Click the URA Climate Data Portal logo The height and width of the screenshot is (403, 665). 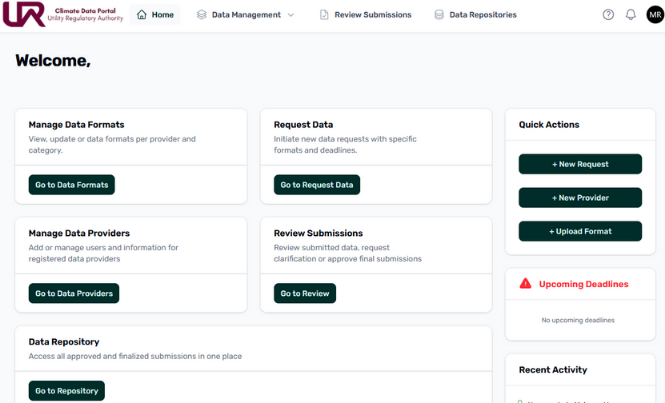63,15
